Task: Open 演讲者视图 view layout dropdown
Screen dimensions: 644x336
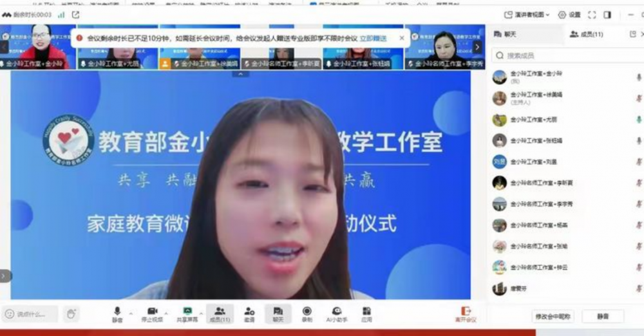Action: coord(527,15)
